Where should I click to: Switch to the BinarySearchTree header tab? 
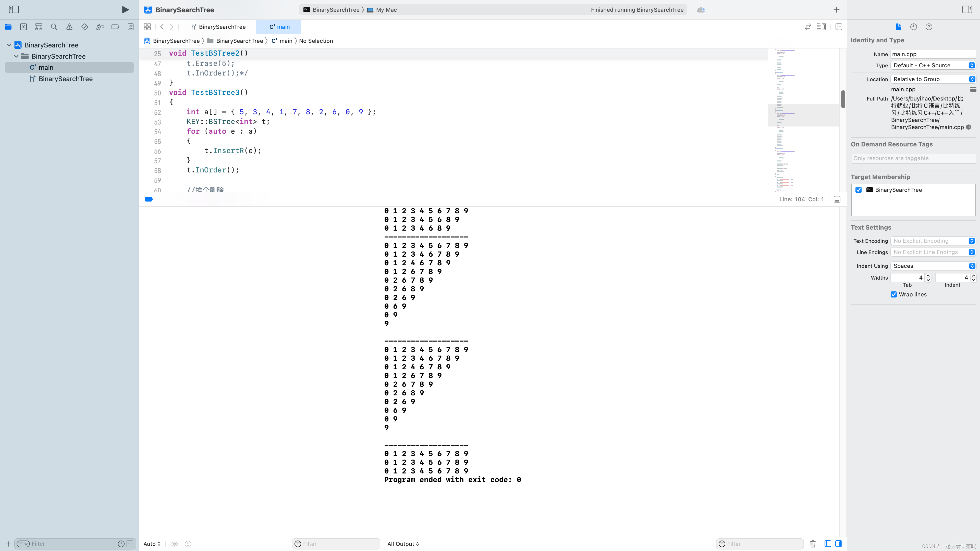tap(218, 27)
